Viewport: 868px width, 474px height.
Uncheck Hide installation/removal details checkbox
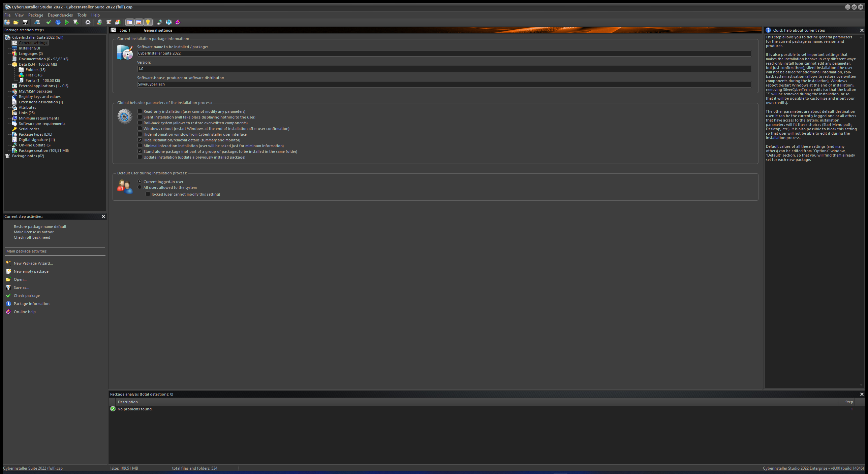pyautogui.click(x=140, y=140)
